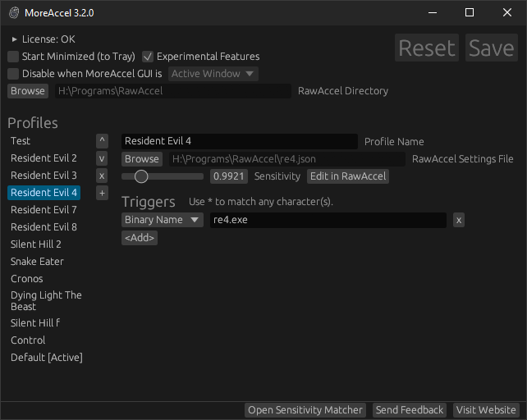Select the Silent Hill 2 profile
Screen dimensions: 527x420
coord(36,244)
